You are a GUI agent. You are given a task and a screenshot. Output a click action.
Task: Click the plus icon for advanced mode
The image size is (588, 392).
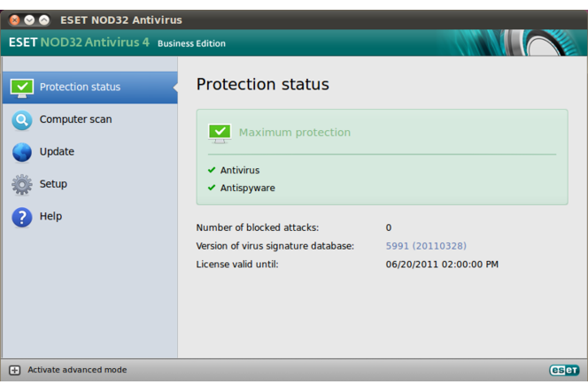pyautogui.click(x=15, y=370)
